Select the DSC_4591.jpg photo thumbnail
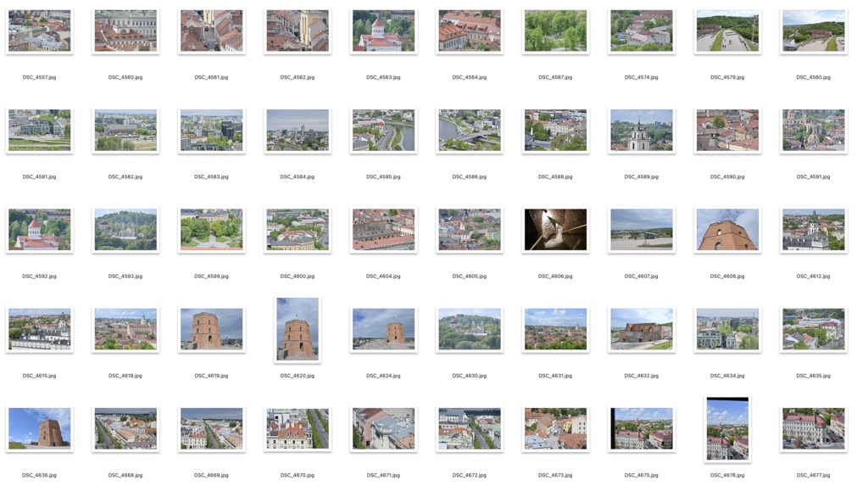 point(813,131)
